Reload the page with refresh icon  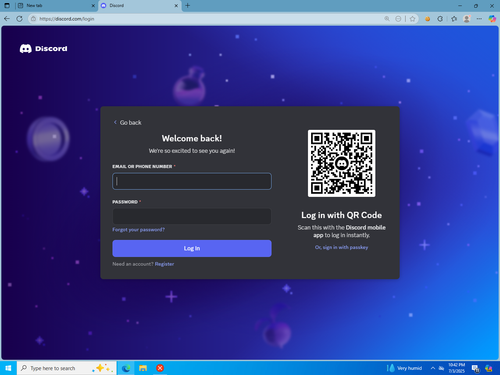[x=20, y=19]
